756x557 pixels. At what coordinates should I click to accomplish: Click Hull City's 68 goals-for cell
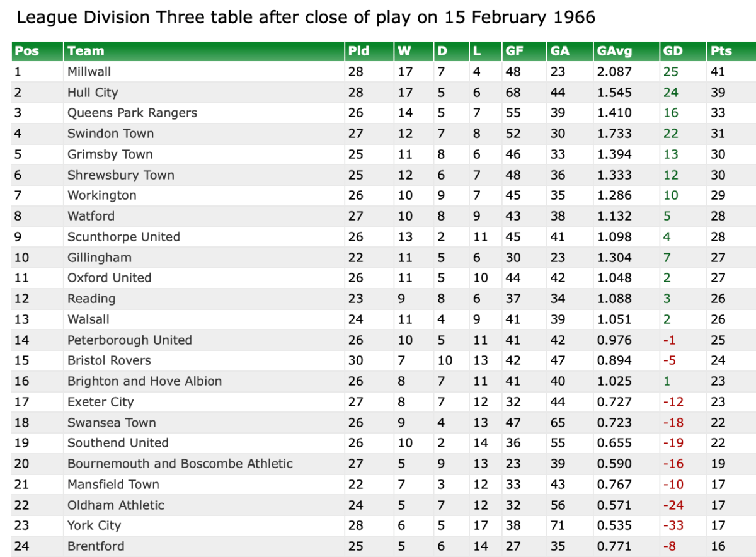(x=513, y=93)
